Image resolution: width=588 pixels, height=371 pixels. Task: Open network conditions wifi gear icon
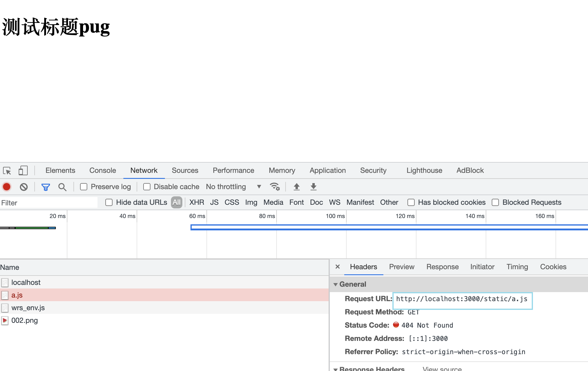[275, 187]
